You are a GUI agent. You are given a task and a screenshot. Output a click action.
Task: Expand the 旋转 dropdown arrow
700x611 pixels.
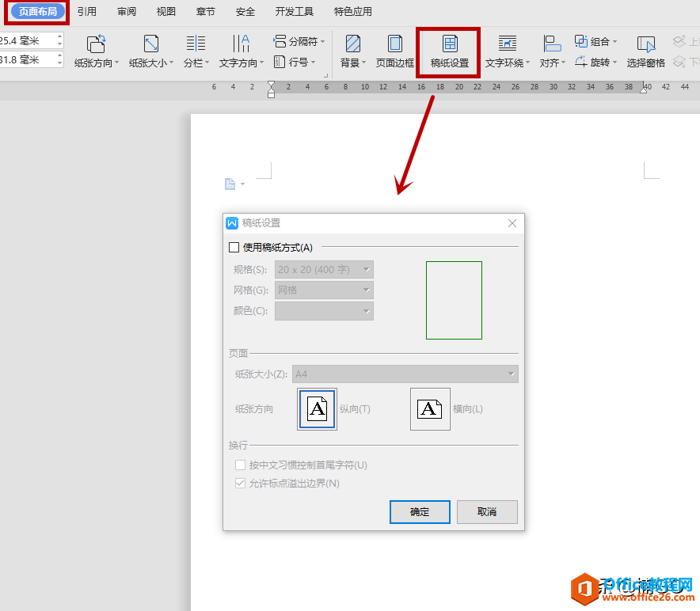click(614, 62)
